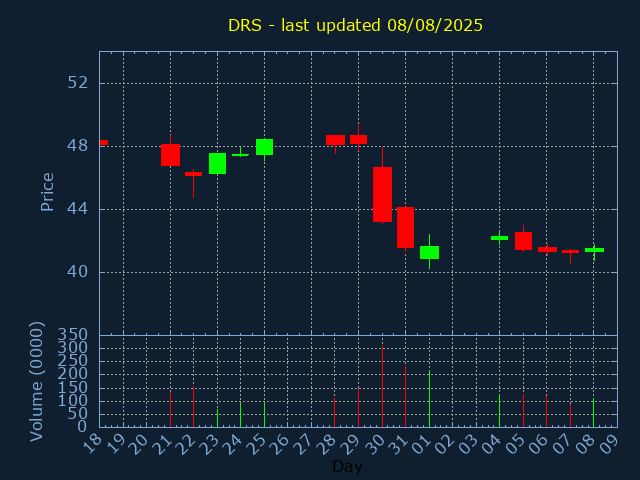Select the red candlestick on day 29
The height and width of the screenshot is (480, 640).
coord(358,139)
